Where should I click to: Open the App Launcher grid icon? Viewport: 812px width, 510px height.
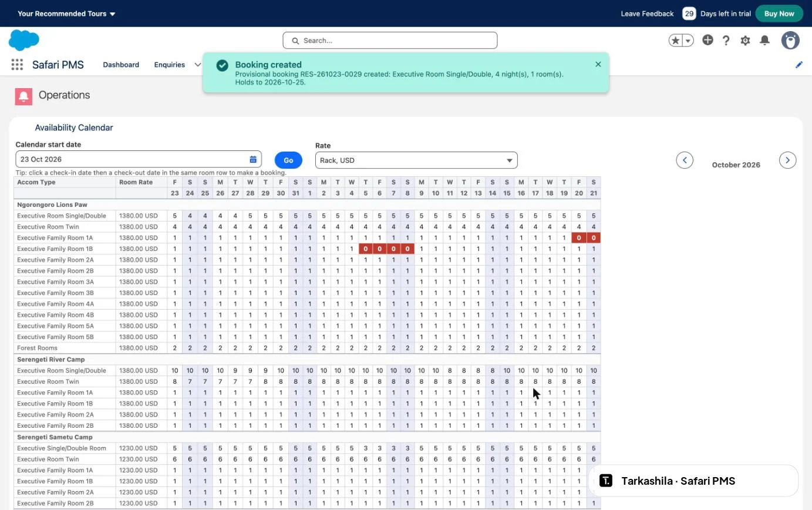pos(16,65)
